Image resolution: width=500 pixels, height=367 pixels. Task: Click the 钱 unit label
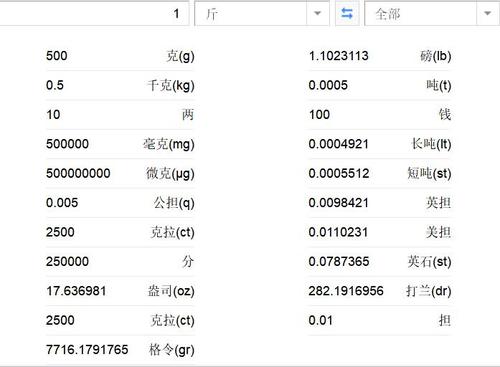tap(445, 114)
